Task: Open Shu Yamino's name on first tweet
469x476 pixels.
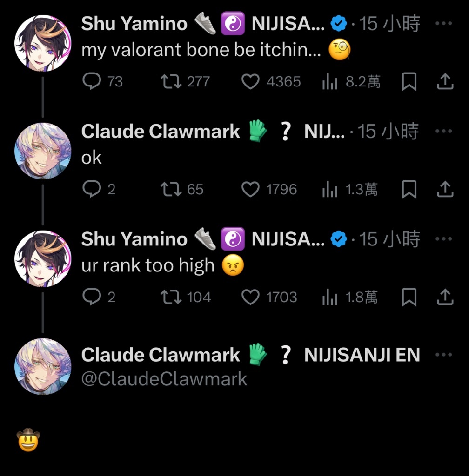Action: (134, 24)
